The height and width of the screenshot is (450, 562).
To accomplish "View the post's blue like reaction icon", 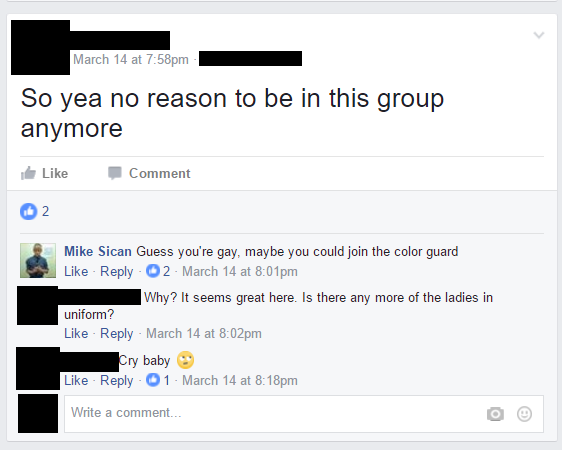I will (29, 211).
